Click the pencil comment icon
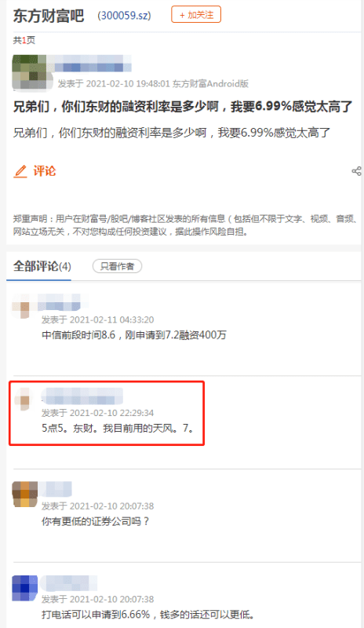Viewport: 364px width, 628px height. point(20,171)
